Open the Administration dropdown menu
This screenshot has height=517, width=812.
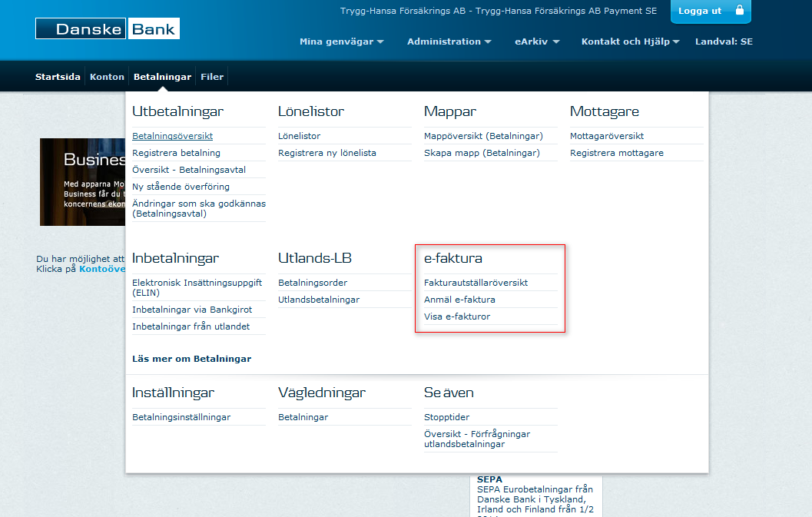tap(449, 41)
